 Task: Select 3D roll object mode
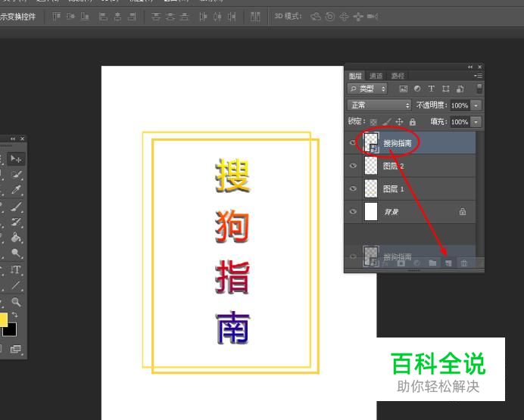pos(330,17)
